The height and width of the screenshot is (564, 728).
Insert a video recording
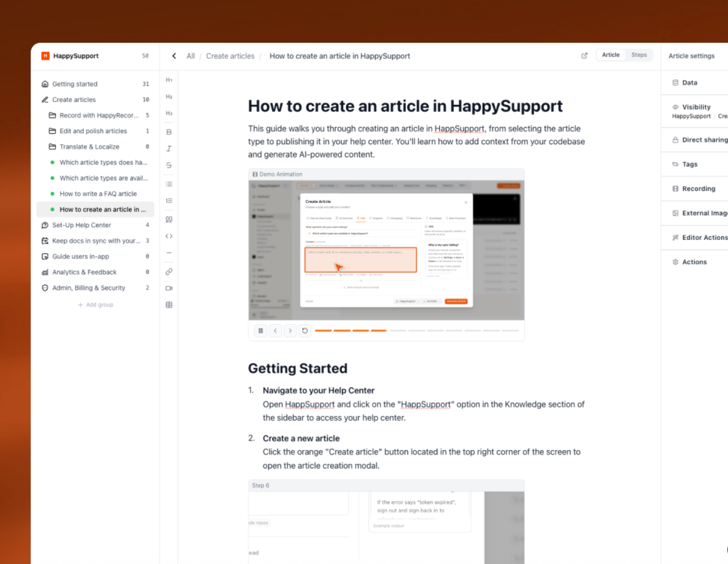[x=169, y=288]
